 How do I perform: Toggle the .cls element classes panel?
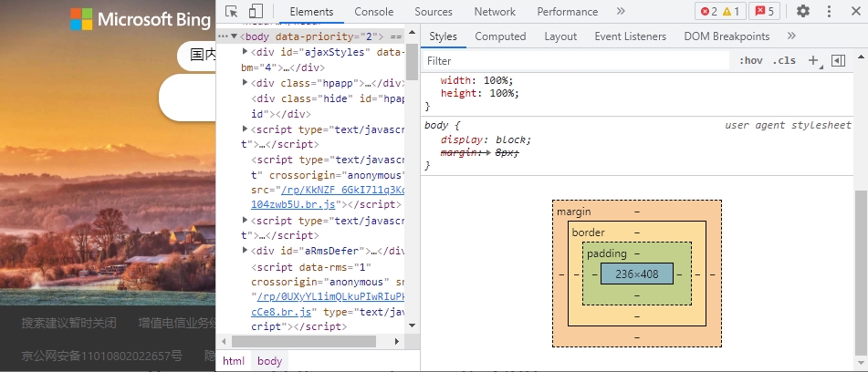[x=783, y=61]
